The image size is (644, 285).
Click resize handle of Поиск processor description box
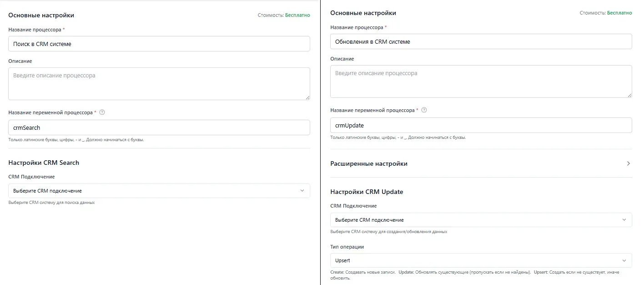coord(307,97)
